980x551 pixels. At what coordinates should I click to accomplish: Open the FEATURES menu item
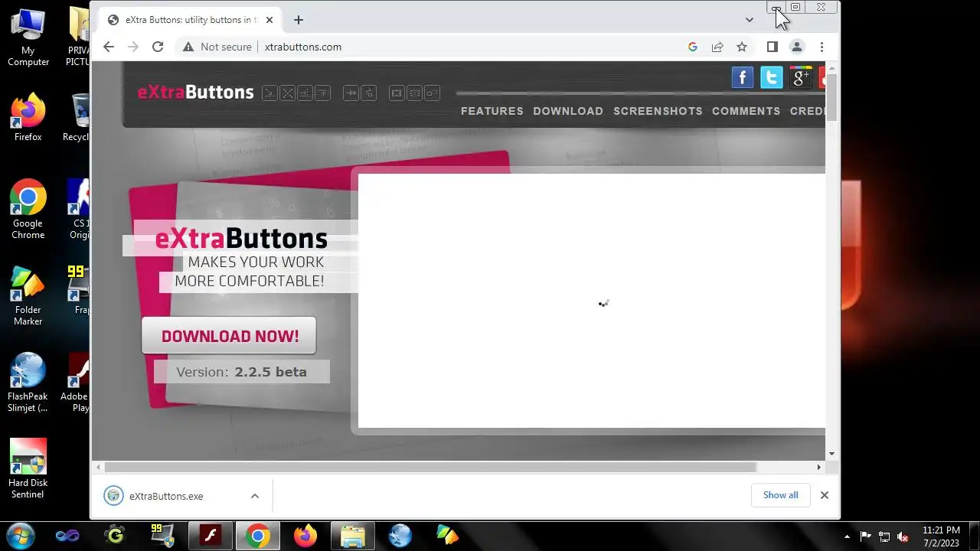(492, 111)
